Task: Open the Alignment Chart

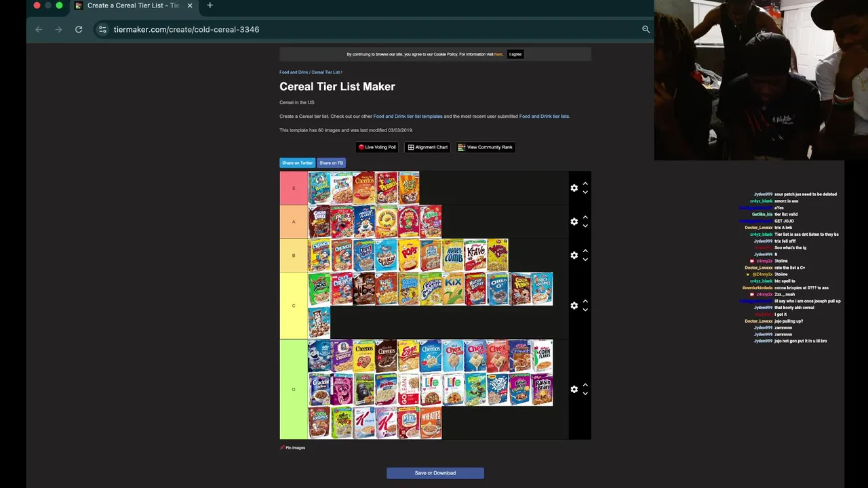Action: (428, 147)
